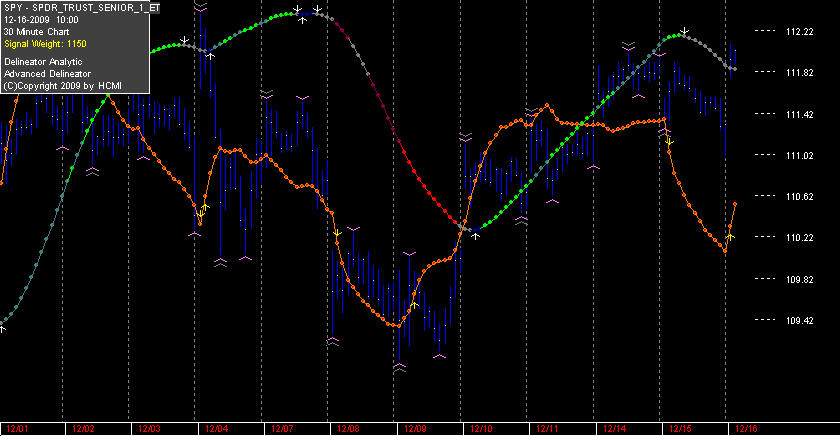Click the white up arrow near 110.22 level
840x436 pixels.
[x=476, y=235]
